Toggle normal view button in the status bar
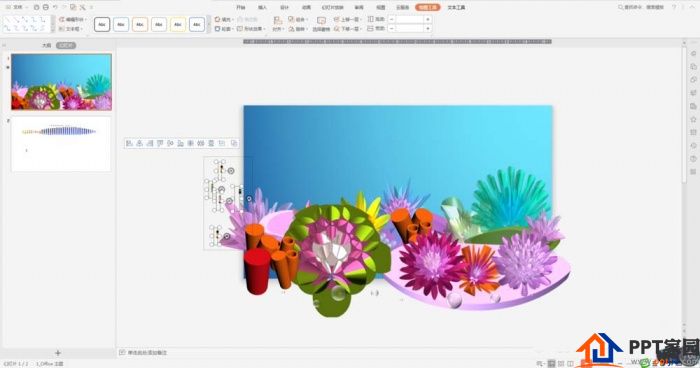The image size is (700, 368). (x=552, y=364)
